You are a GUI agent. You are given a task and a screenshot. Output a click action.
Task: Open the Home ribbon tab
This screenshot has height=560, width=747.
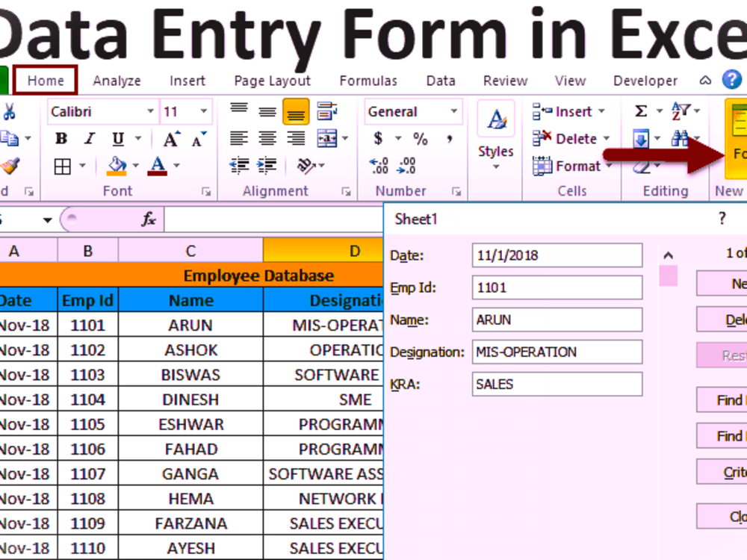46,81
